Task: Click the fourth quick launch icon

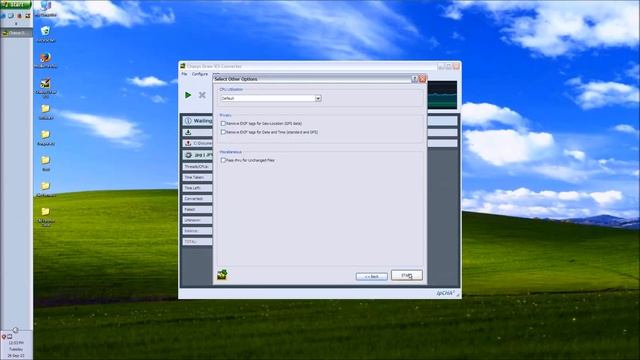Action: (x=27, y=16)
